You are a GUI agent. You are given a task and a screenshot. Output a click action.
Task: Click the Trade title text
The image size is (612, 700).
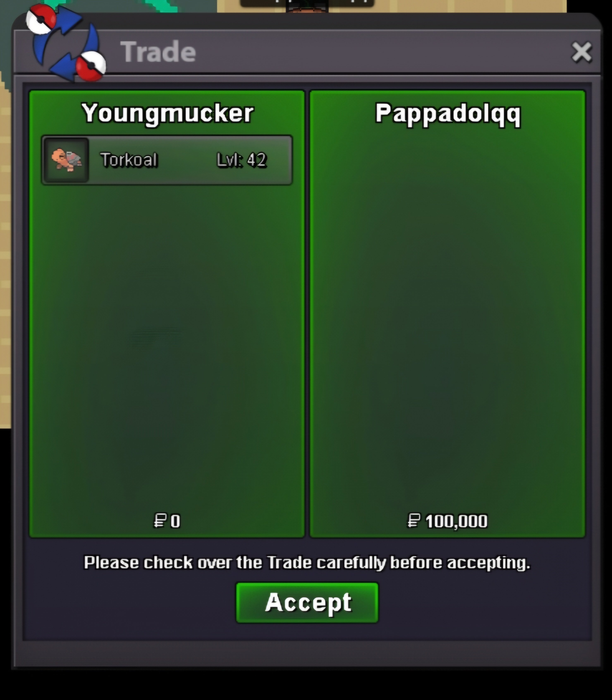point(158,52)
